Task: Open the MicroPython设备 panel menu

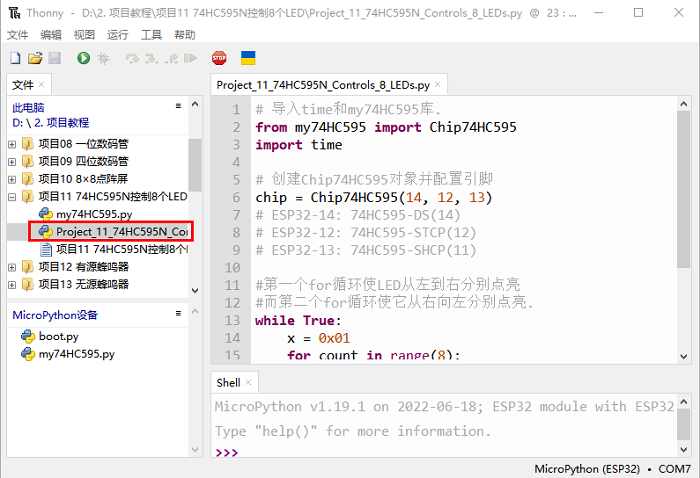Action: click(x=178, y=313)
